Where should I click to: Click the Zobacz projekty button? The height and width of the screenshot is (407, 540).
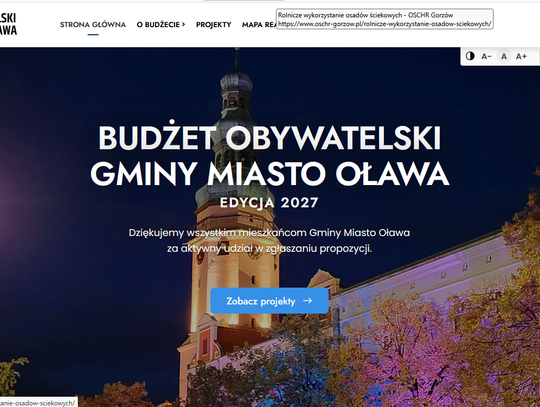269,301
